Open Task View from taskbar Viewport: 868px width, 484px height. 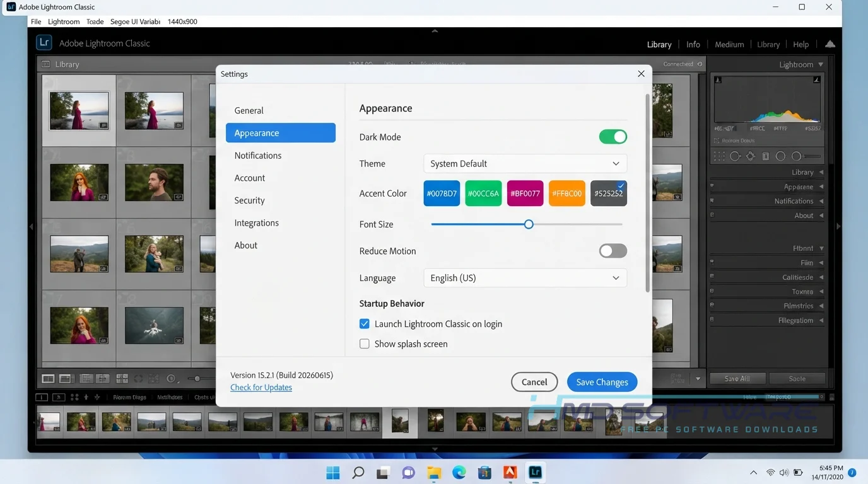pyautogui.click(x=384, y=472)
